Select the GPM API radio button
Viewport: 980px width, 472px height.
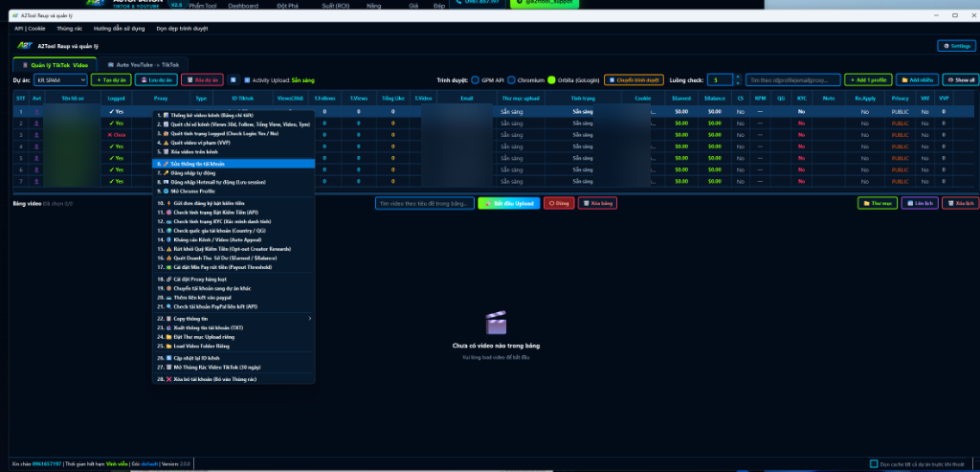click(x=476, y=80)
